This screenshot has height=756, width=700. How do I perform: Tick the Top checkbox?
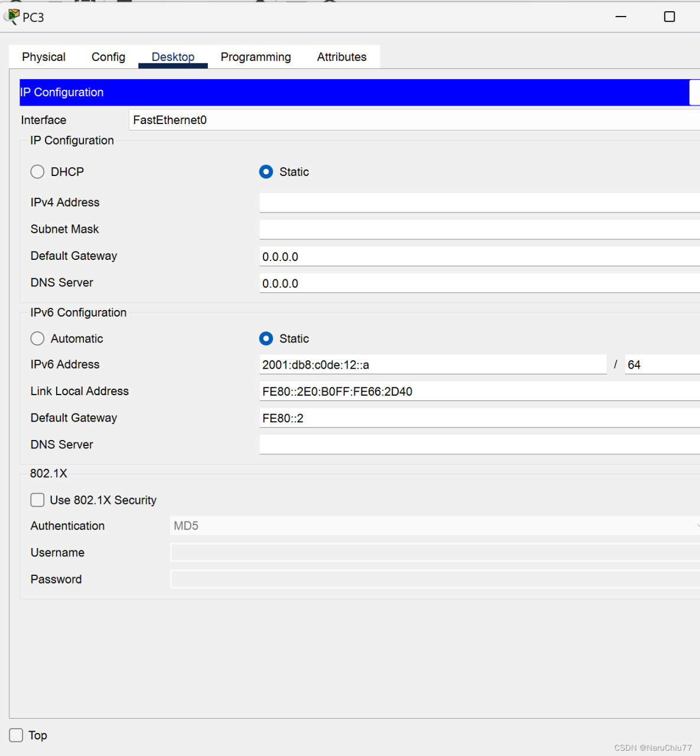click(x=17, y=735)
